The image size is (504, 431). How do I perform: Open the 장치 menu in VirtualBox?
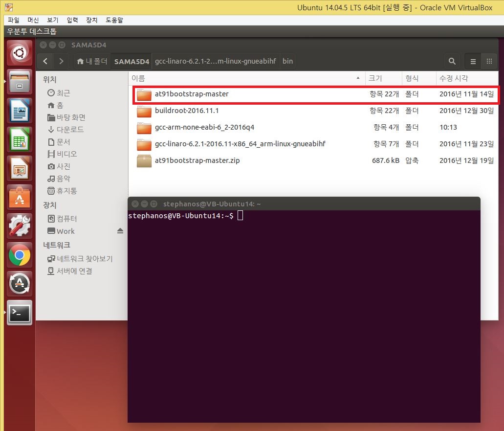92,20
